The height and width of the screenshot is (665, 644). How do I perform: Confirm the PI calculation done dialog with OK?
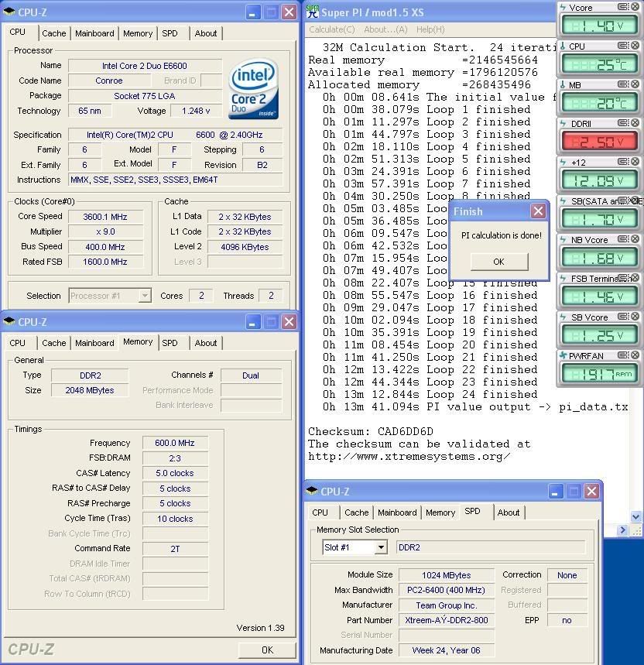499,262
